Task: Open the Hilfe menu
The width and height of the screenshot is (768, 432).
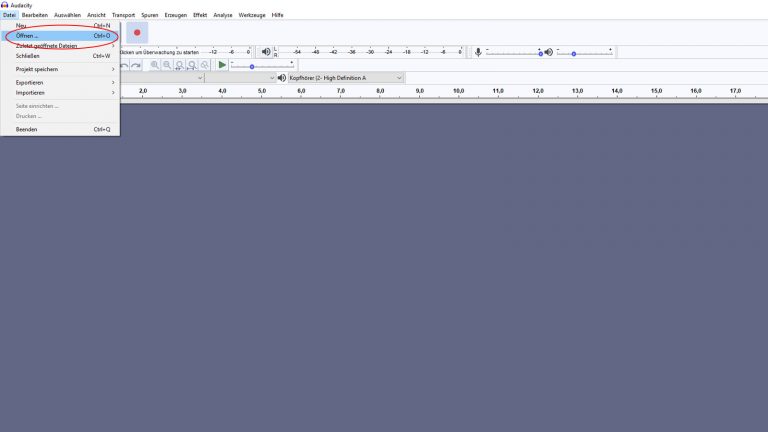Action: (x=278, y=15)
